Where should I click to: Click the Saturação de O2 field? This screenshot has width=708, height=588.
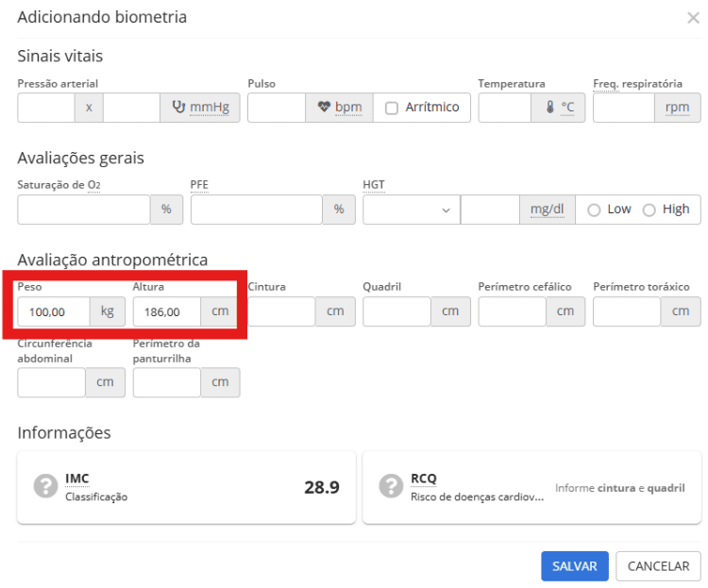[x=83, y=210]
